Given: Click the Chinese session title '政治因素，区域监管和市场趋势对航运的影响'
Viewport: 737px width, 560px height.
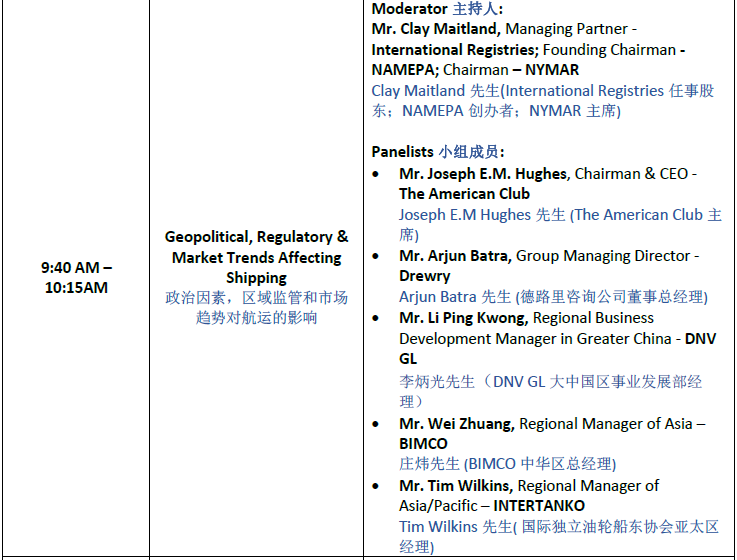Looking at the screenshot, I should tap(256, 308).
